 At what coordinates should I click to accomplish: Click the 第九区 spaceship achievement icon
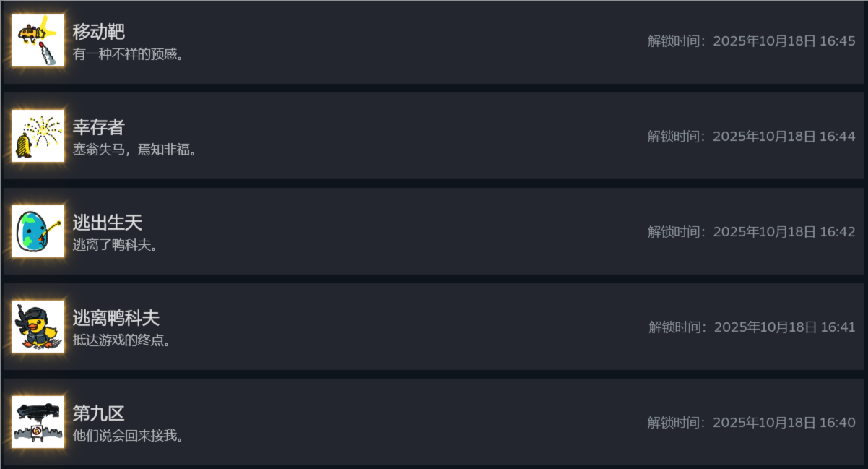pos(38,422)
